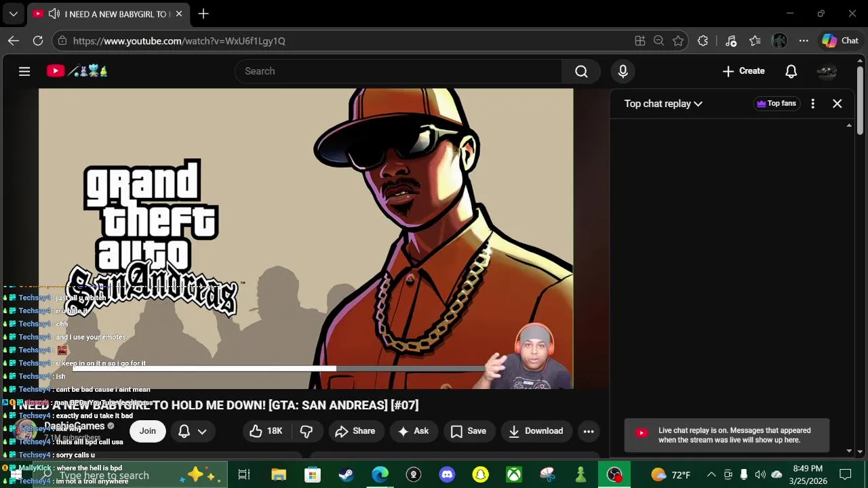Open the browser tab list chevron
Viewport: 868px width, 488px height.
point(14,14)
